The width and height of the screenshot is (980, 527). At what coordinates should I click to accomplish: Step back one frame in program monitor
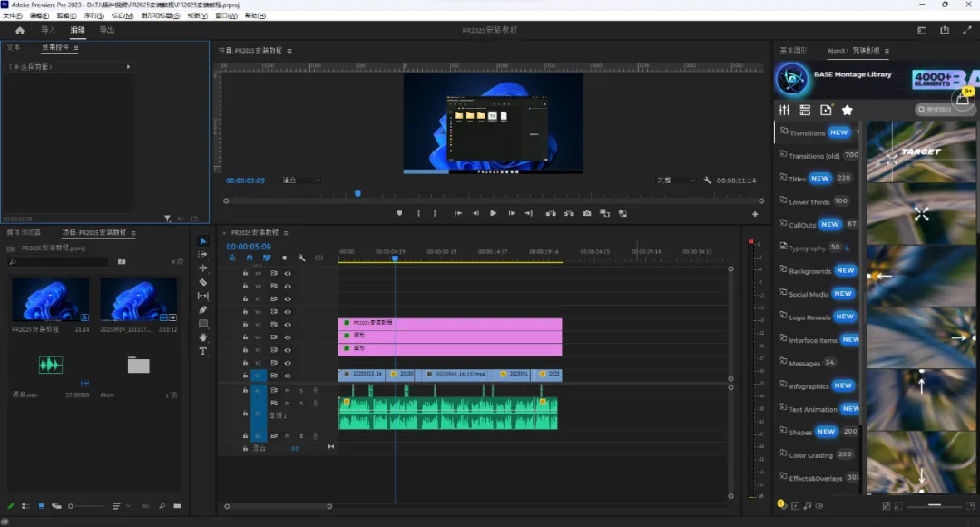(475, 213)
